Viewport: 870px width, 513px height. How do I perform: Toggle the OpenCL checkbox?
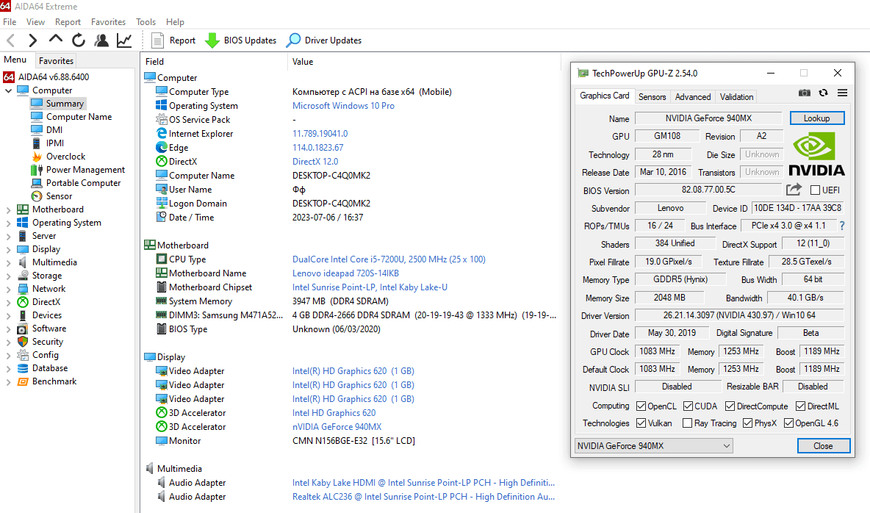tap(641, 406)
